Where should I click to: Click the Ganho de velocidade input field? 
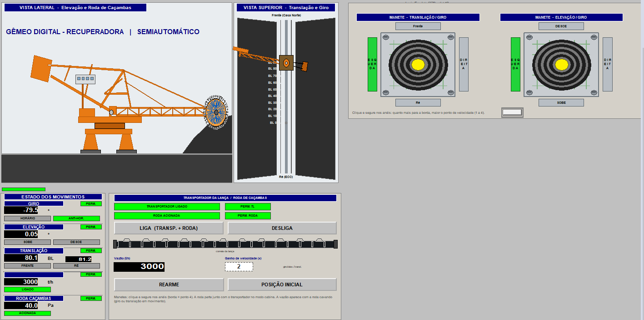click(239, 267)
